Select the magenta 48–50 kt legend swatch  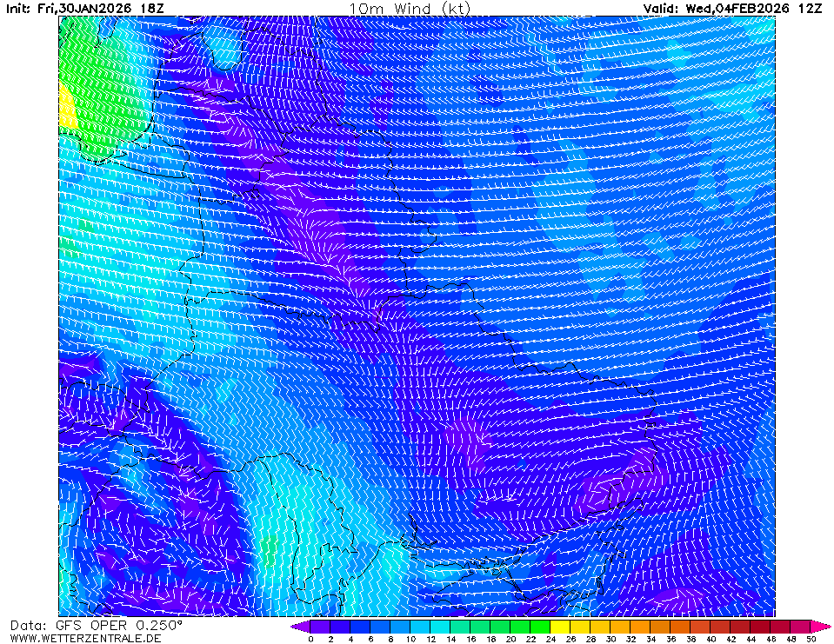point(801,626)
